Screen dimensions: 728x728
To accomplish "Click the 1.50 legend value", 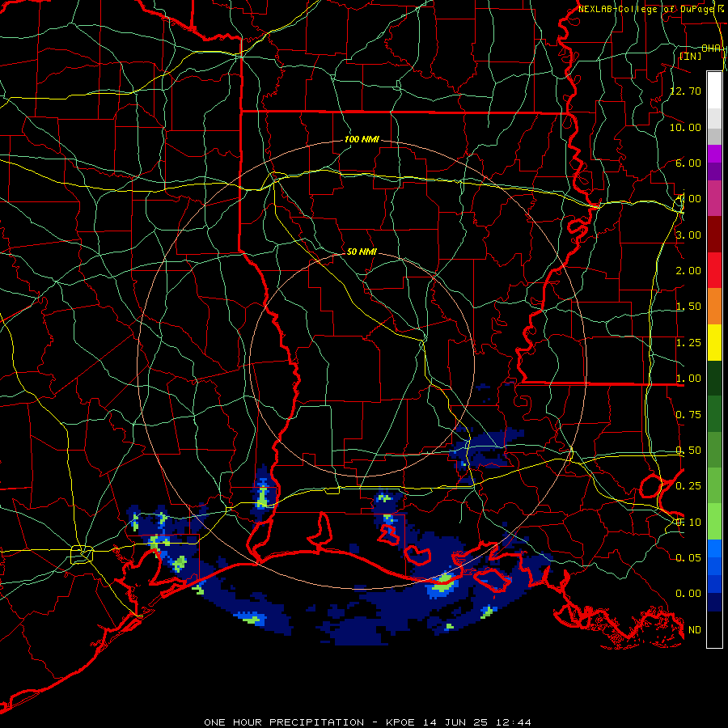I will 688,307.
